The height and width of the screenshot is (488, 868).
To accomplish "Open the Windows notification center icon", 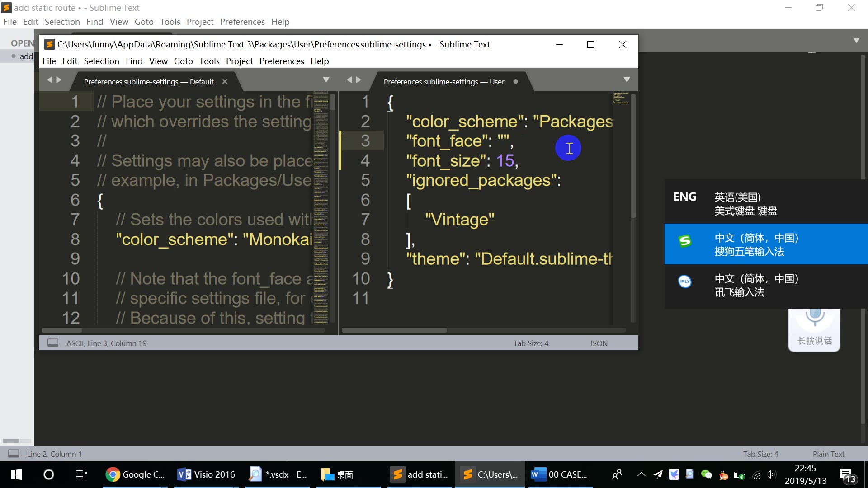I will coord(847,475).
